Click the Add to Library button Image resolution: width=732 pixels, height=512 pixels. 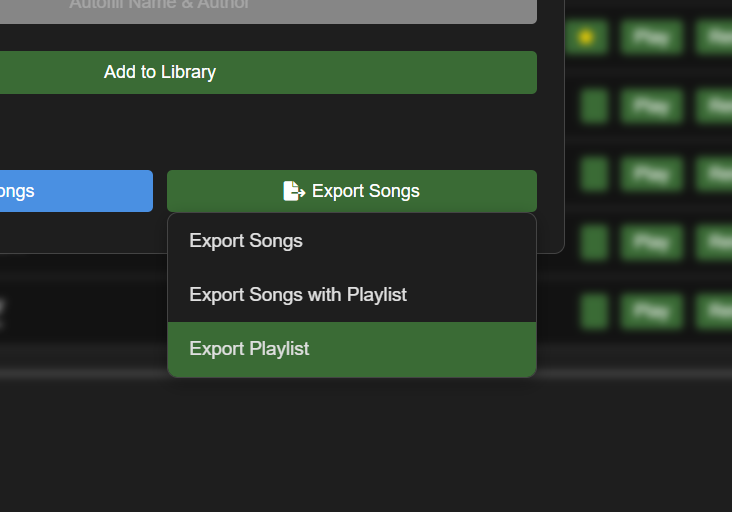pyautogui.click(x=268, y=72)
